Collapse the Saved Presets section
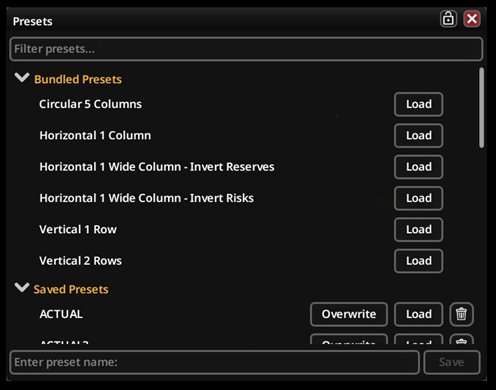Viewport: 496px width, 390px height. (22, 287)
